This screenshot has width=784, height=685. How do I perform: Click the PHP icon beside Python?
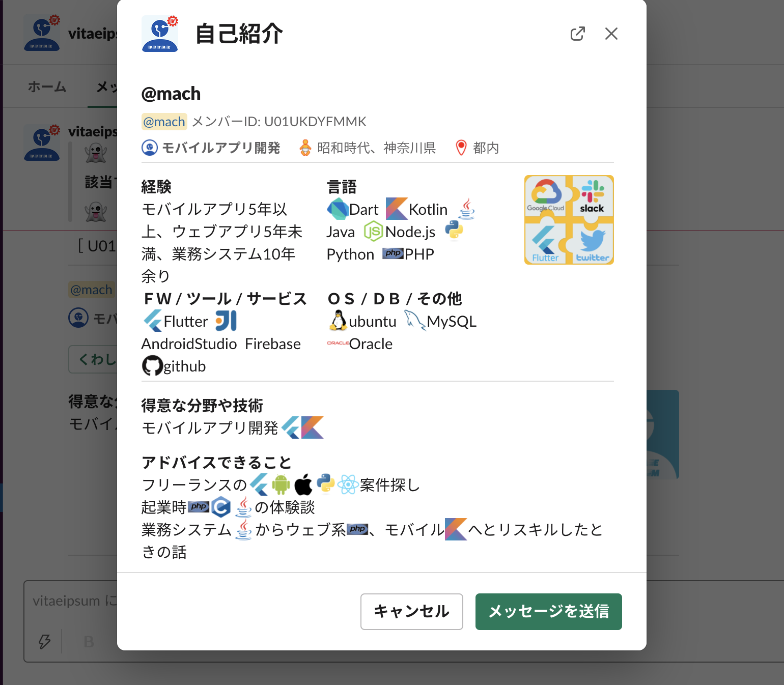tap(393, 253)
